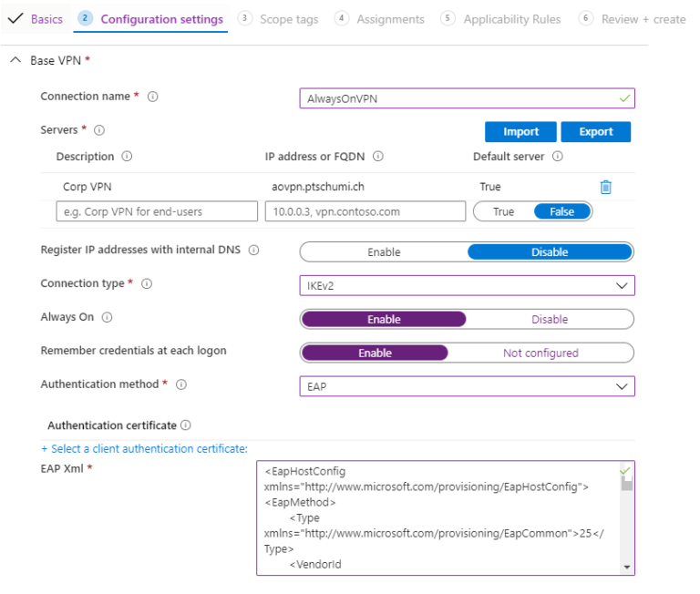Open the Connection type dropdown
700x594 pixels.
(467, 286)
